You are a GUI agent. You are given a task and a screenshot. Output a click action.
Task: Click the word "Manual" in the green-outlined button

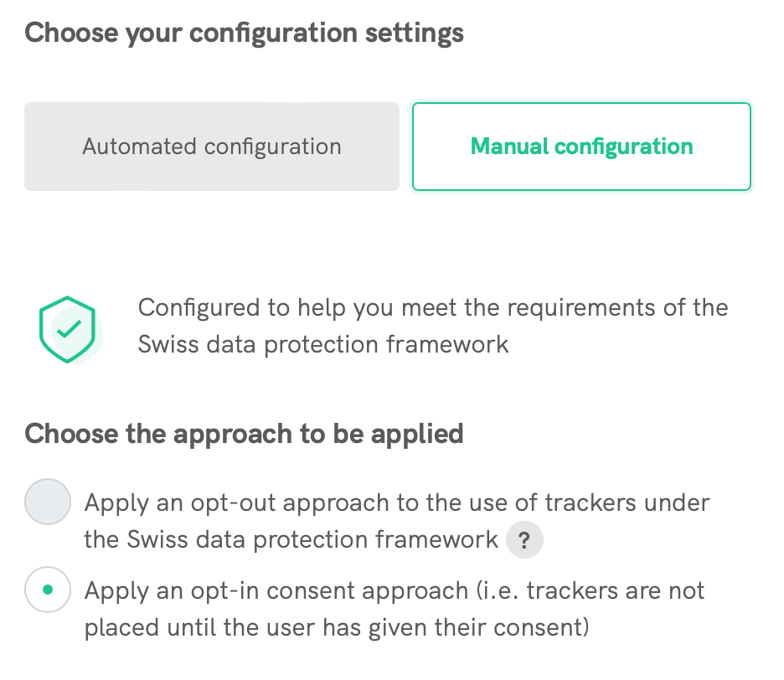click(509, 147)
